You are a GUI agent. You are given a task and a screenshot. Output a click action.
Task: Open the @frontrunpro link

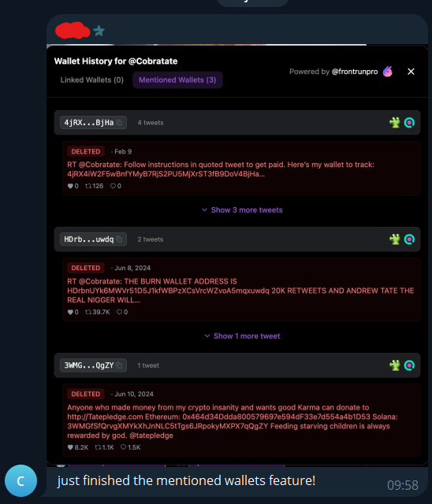pyautogui.click(x=355, y=72)
